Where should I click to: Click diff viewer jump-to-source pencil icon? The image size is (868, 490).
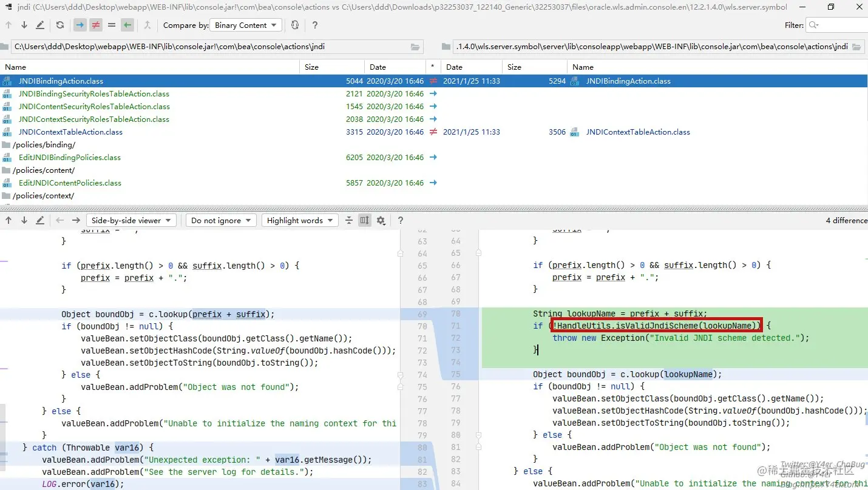coord(40,221)
